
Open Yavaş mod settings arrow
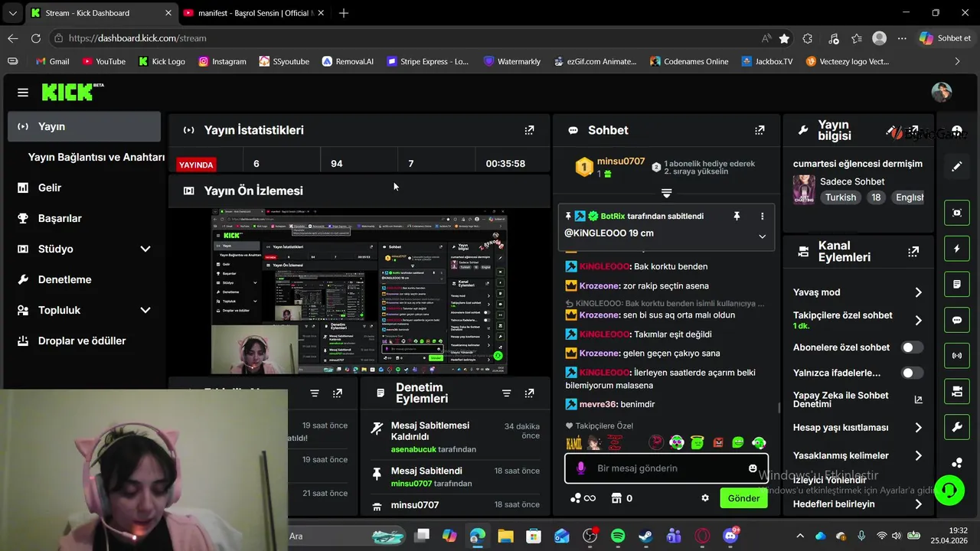[918, 292]
